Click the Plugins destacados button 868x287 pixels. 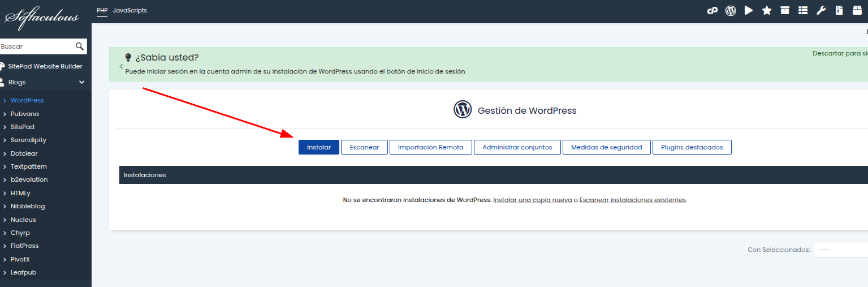pyautogui.click(x=692, y=147)
